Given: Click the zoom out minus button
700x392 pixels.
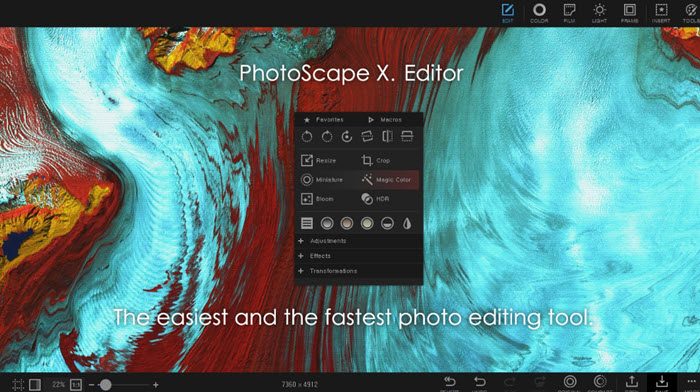Looking at the screenshot, I should [91, 384].
